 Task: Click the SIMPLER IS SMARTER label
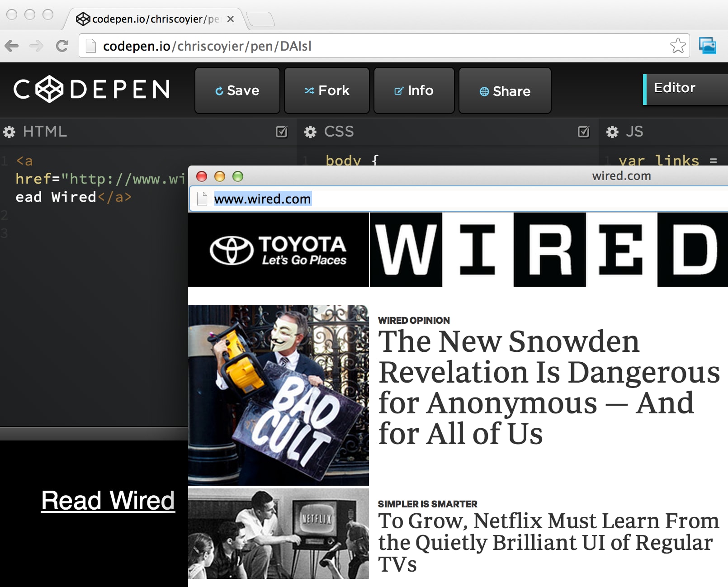pos(427,504)
